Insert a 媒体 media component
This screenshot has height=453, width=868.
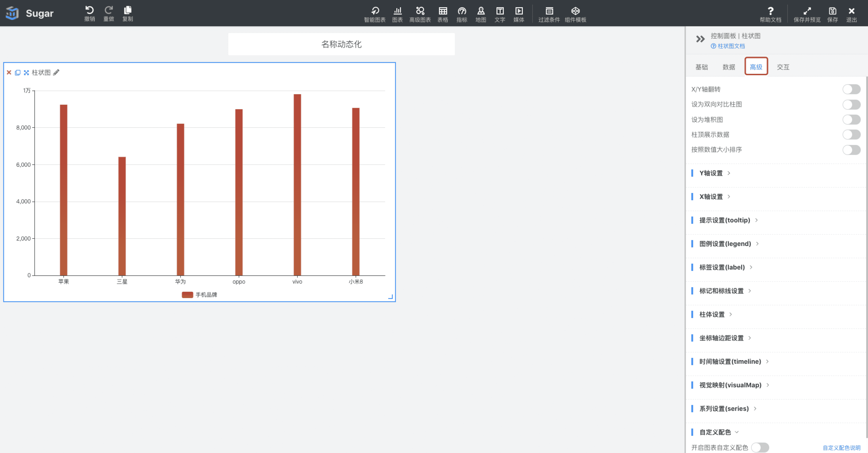click(519, 14)
